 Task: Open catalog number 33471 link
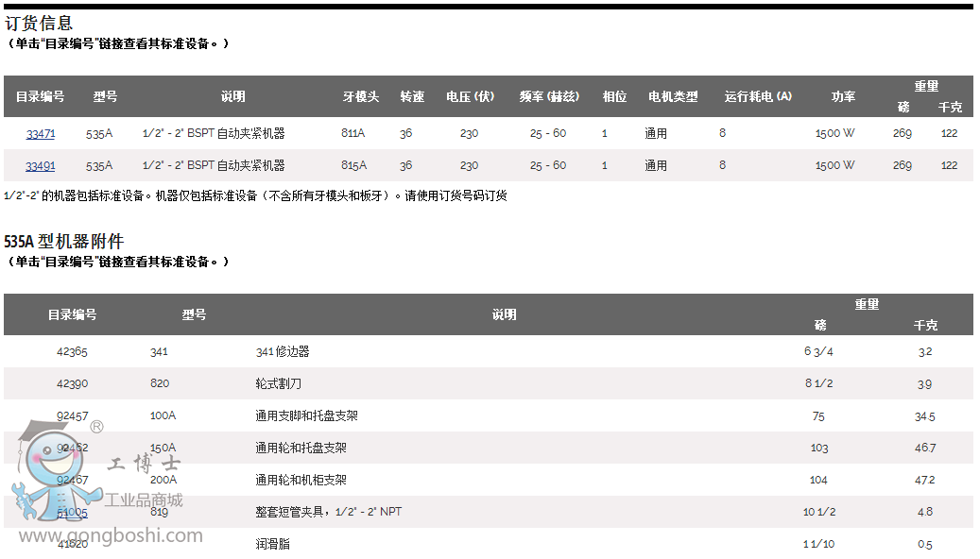40,134
